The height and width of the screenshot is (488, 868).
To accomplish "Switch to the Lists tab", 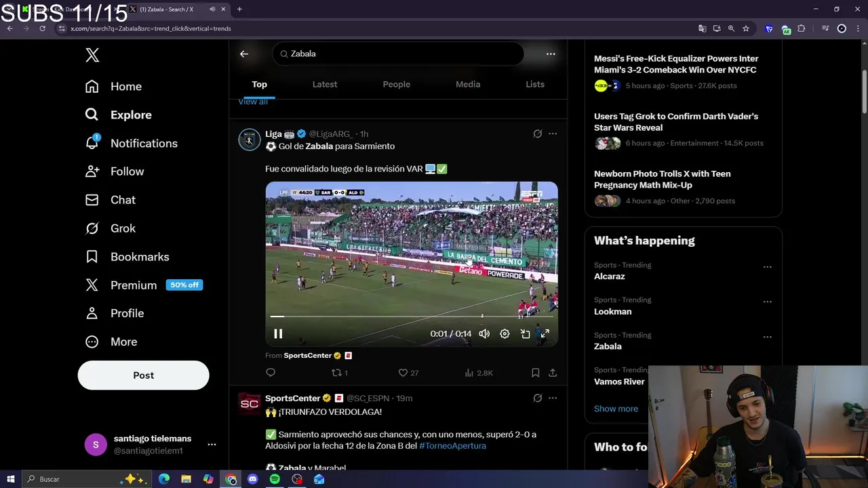I will click(x=535, y=84).
